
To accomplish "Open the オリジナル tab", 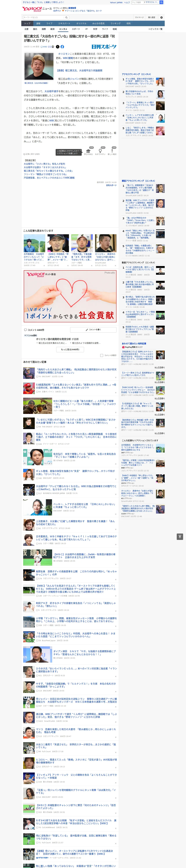I will coord(81,24).
